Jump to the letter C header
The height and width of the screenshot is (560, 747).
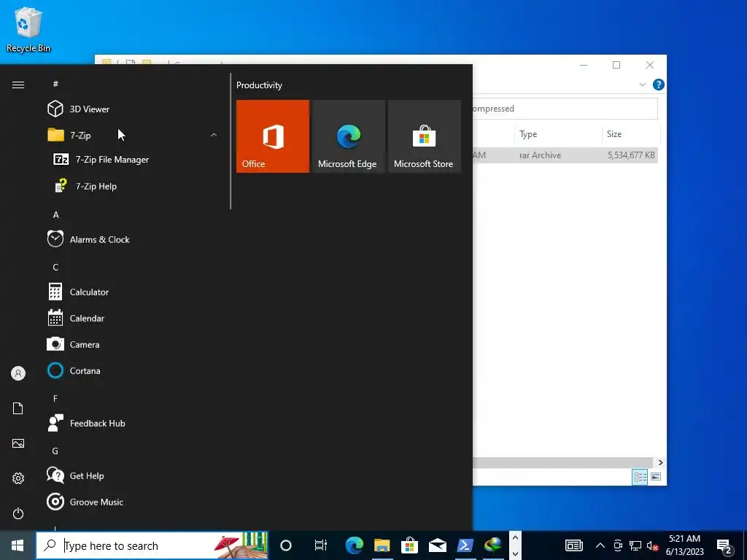click(x=55, y=267)
